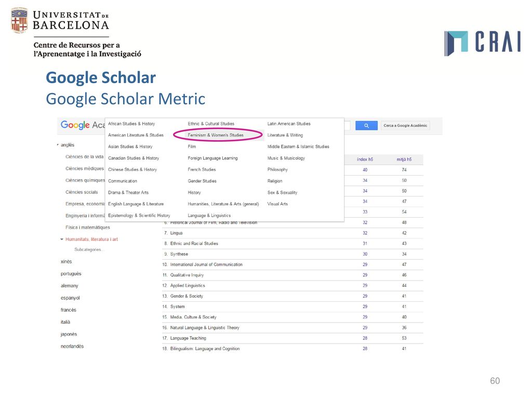Click h5 index for Applied Linguistics
This screenshot has height=399, width=532.
coord(365,286)
